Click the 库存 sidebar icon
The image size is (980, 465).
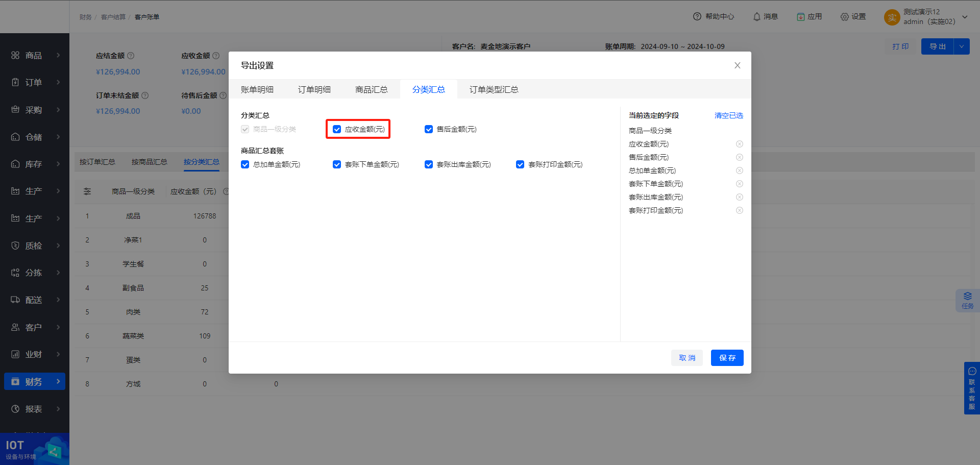[x=15, y=164]
